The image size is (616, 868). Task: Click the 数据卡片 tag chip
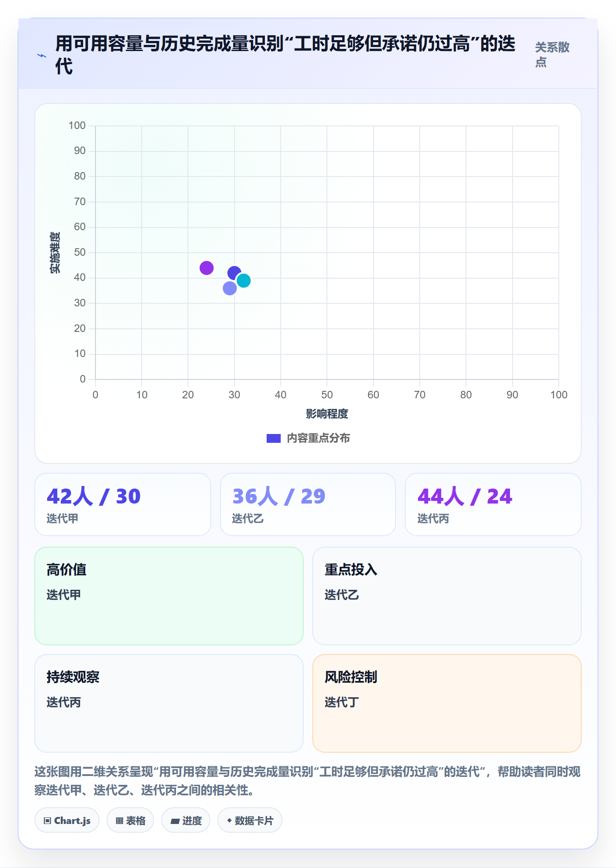(250, 820)
